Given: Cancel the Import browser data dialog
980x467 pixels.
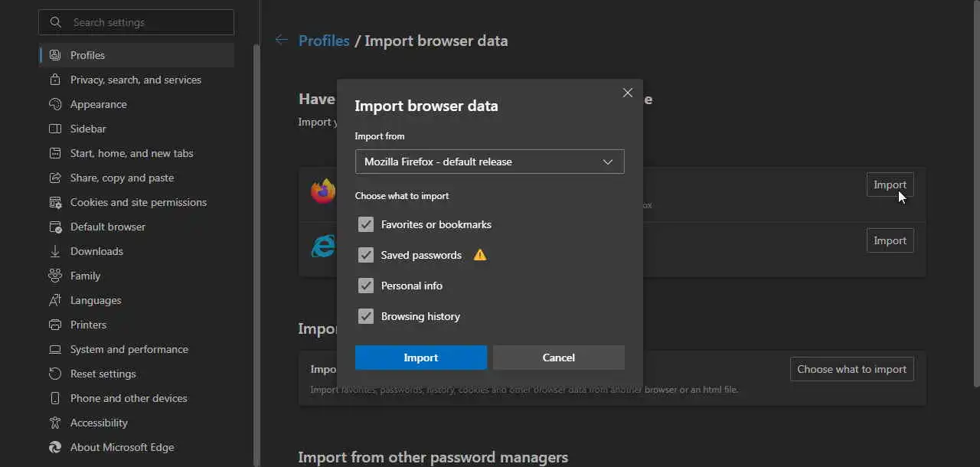Looking at the screenshot, I should (x=558, y=358).
